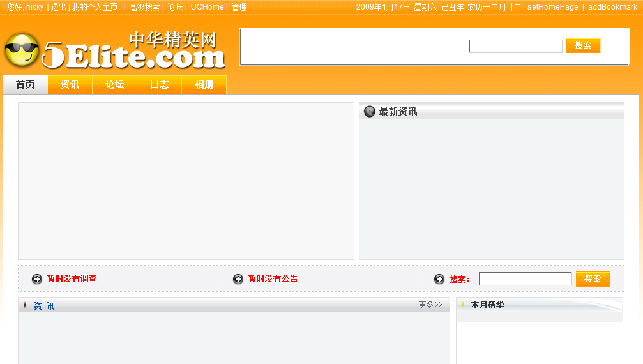Viewport: 643px width, 364px height.
Task: Click the arrow icon beside the red 搜索 label
Action: [x=439, y=278]
